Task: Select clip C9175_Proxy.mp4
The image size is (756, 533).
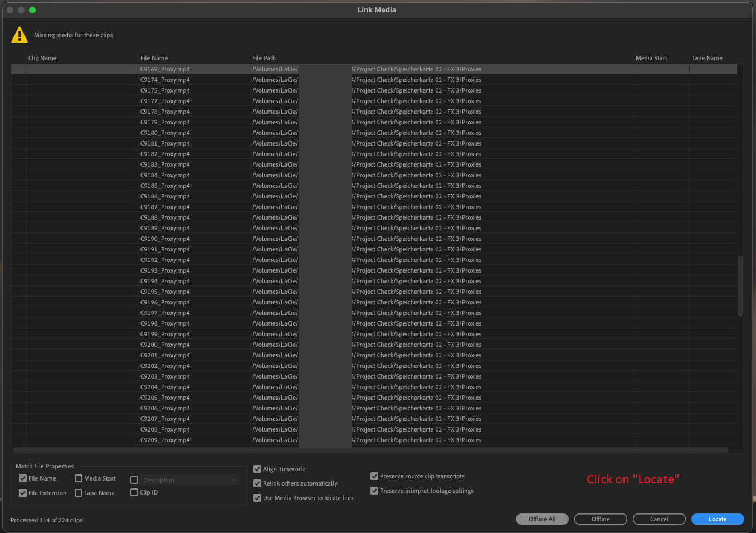Action: (x=374, y=90)
